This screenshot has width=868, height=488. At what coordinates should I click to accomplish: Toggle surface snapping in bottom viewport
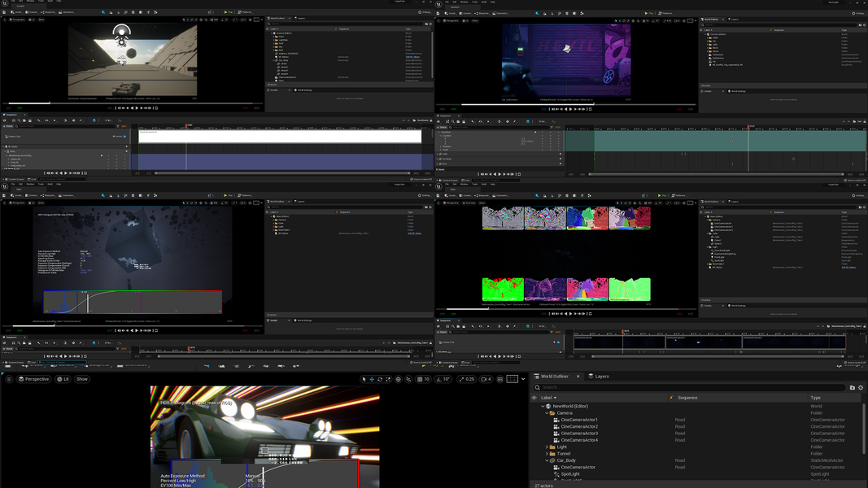point(408,379)
